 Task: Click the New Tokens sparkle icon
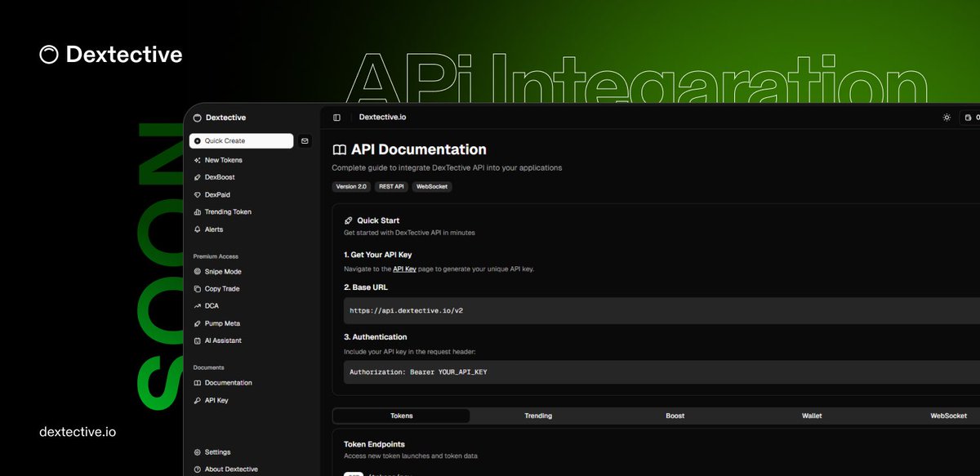[197, 160]
